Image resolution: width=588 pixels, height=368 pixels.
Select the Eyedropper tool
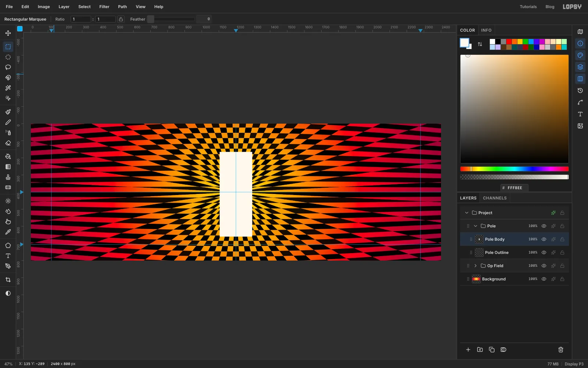point(8,232)
